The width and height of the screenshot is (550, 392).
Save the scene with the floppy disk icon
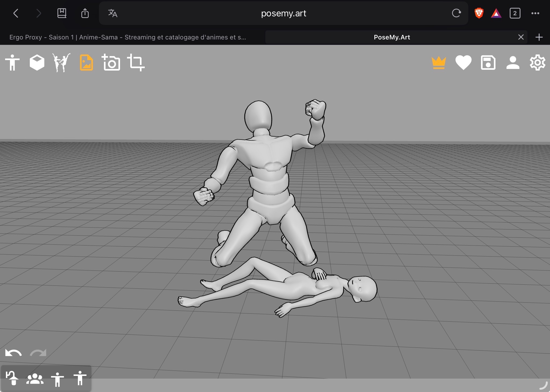coord(488,63)
